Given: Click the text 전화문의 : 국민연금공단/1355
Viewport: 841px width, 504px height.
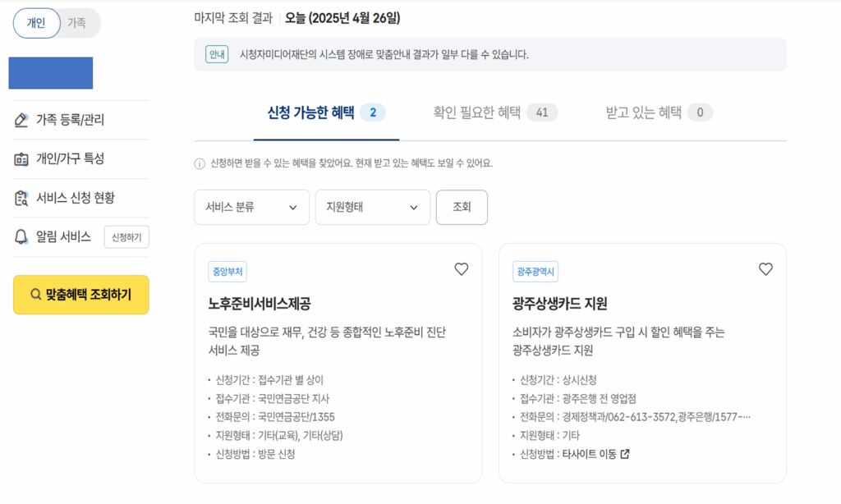Looking at the screenshot, I should 275,417.
